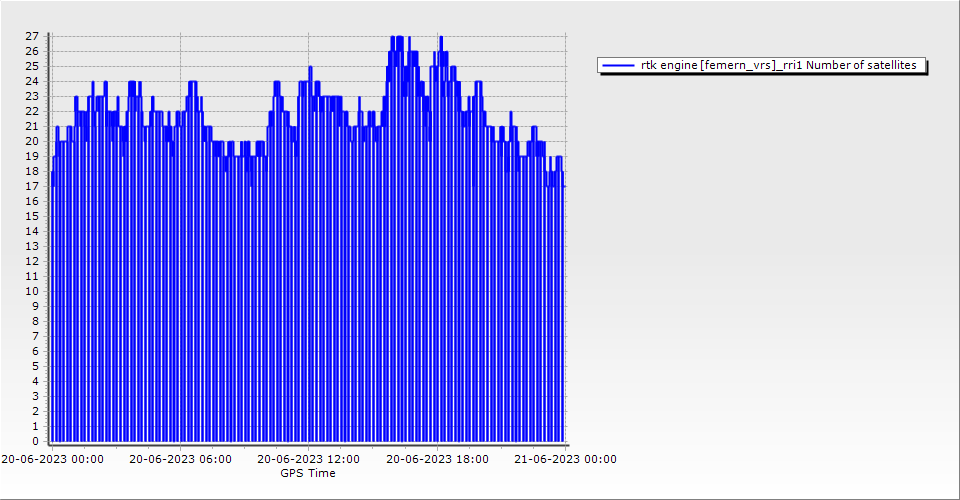Click the 0 label on the vertical axis
Image resolution: width=960 pixels, height=500 pixels.
click(x=35, y=441)
